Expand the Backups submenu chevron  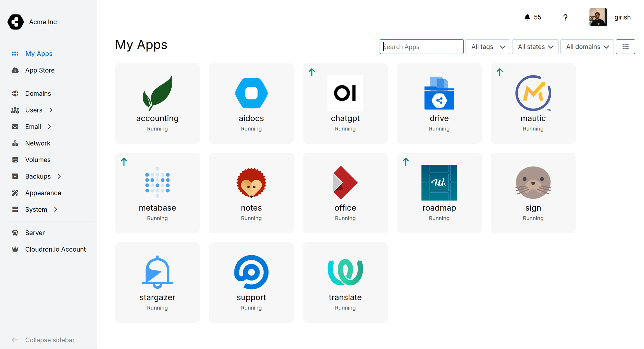tap(59, 176)
